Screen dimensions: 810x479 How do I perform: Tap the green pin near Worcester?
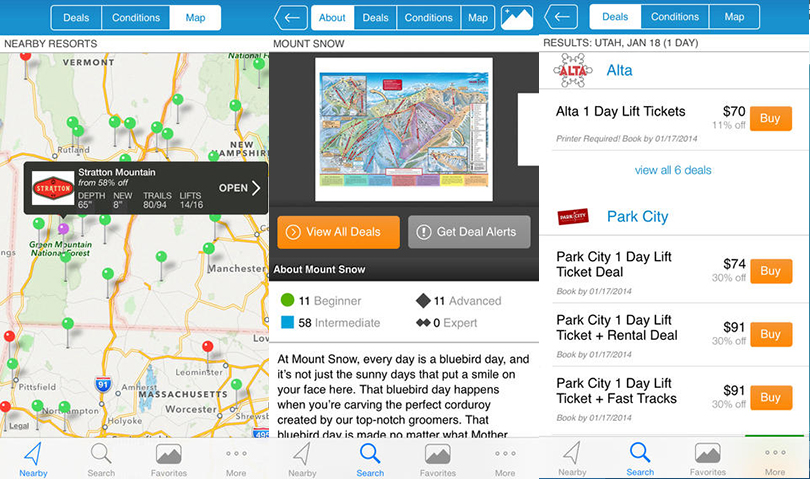click(x=237, y=384)
